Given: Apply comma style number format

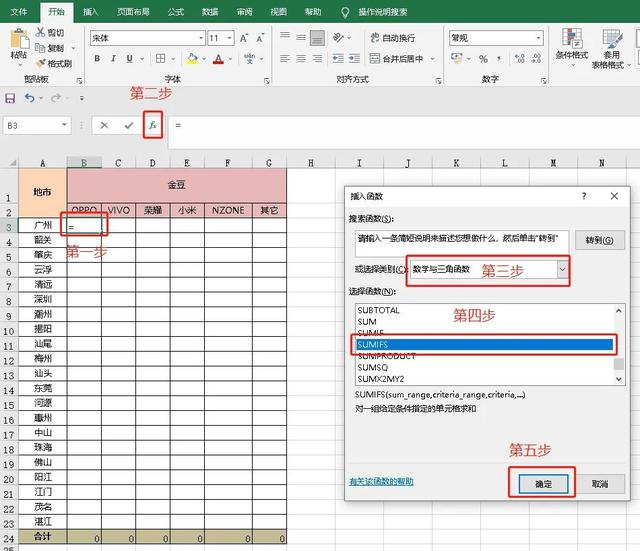Looking at the screenshot, I should pos(499,59).
